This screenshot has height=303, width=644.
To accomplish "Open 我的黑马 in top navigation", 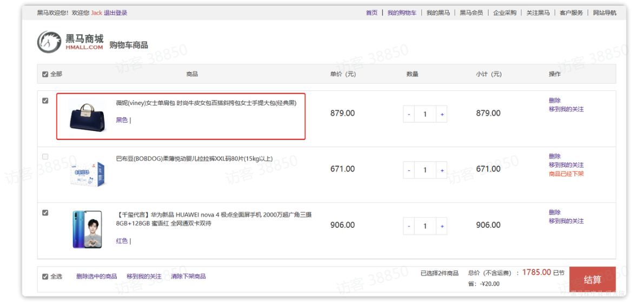I will pyautogui.click(x=438, y=13).
